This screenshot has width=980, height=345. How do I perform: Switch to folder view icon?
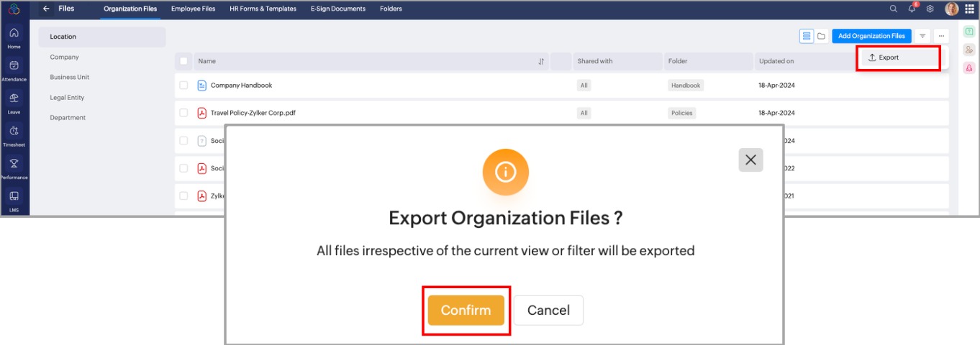coord(821,36)
